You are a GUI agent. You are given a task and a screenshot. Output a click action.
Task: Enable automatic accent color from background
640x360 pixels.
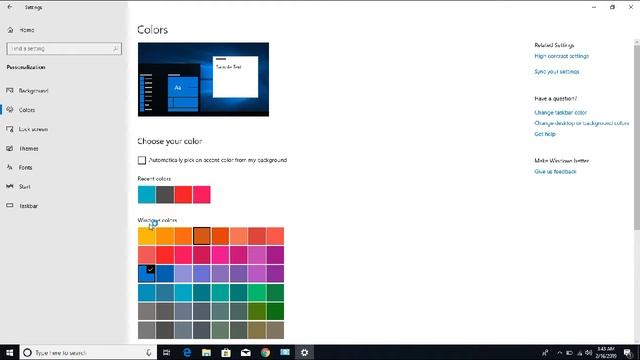coord(142,160)
